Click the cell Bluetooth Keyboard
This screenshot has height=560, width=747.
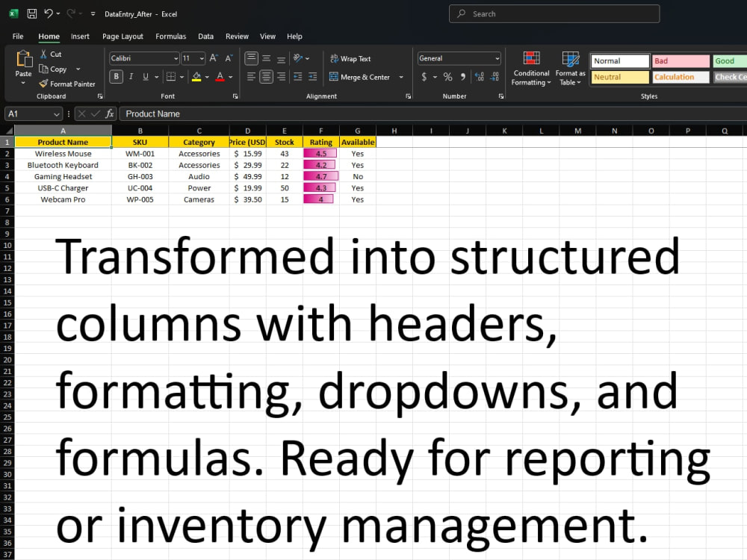tap(63, 165)
